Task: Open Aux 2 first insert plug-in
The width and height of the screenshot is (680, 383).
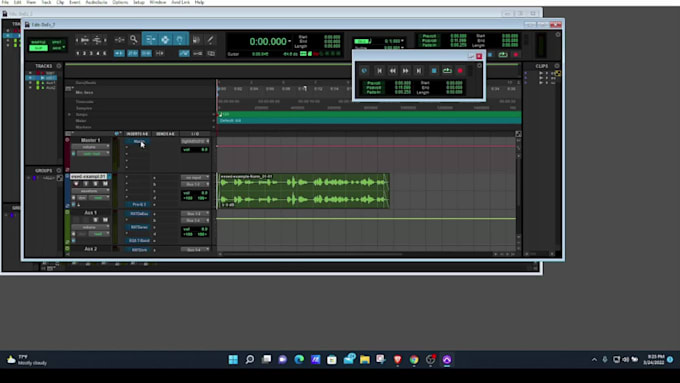Action: click(139, 250)
